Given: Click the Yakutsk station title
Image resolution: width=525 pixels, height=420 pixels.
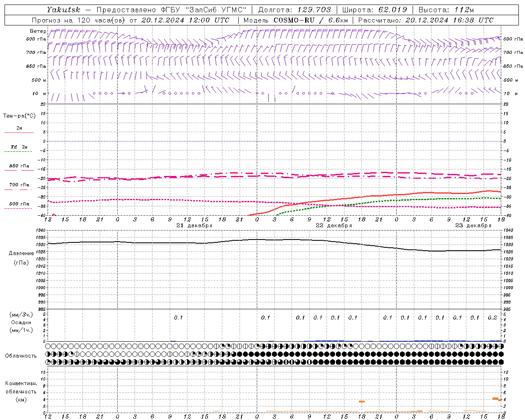Looking at the screenshot, I should pyautogui.click(x=64, y=10).
